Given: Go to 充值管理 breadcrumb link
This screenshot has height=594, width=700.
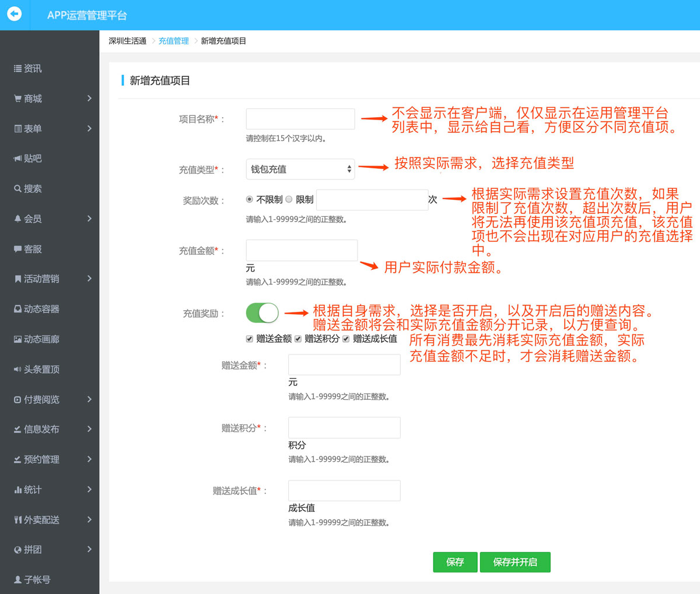Looking at the screenshot, I should (x=174, y=41).
